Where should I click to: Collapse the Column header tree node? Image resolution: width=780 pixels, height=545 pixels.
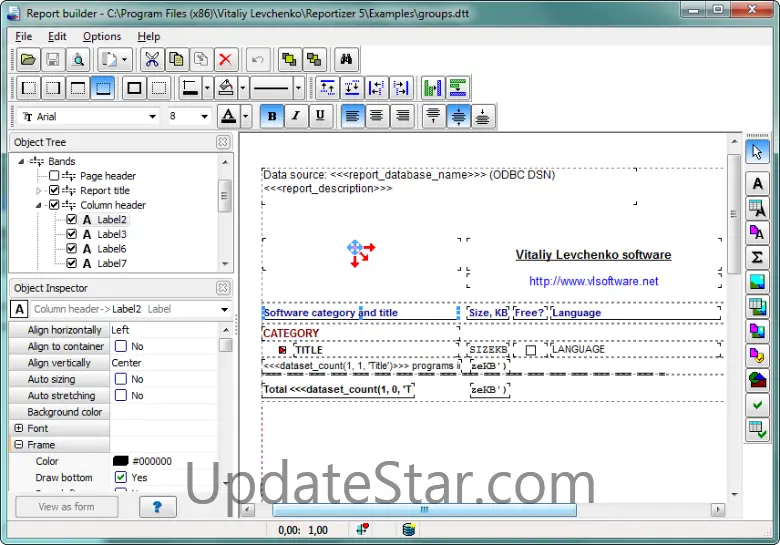(x=39, y=205)
